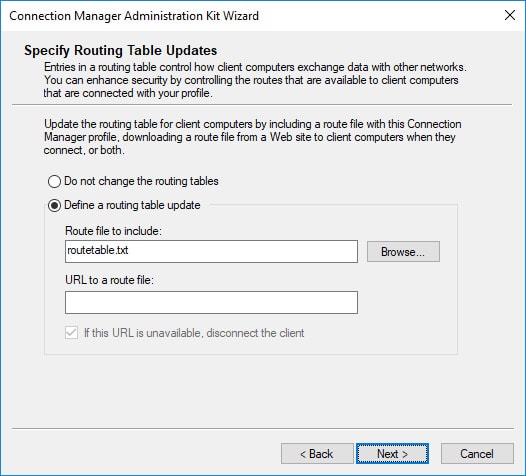Click the 'Update the routing table for client' paragraph
526x476 pixels.
coord(253,137)
